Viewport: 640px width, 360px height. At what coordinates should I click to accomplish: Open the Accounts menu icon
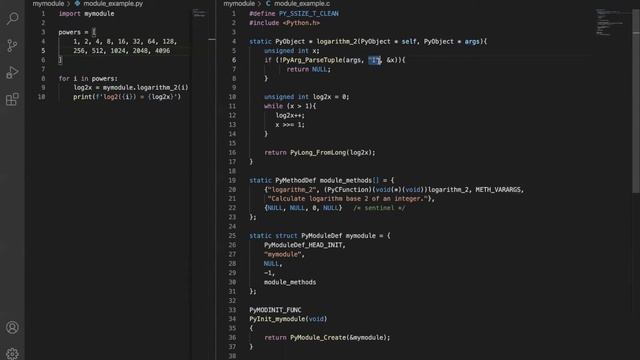[x=12, y=327]
